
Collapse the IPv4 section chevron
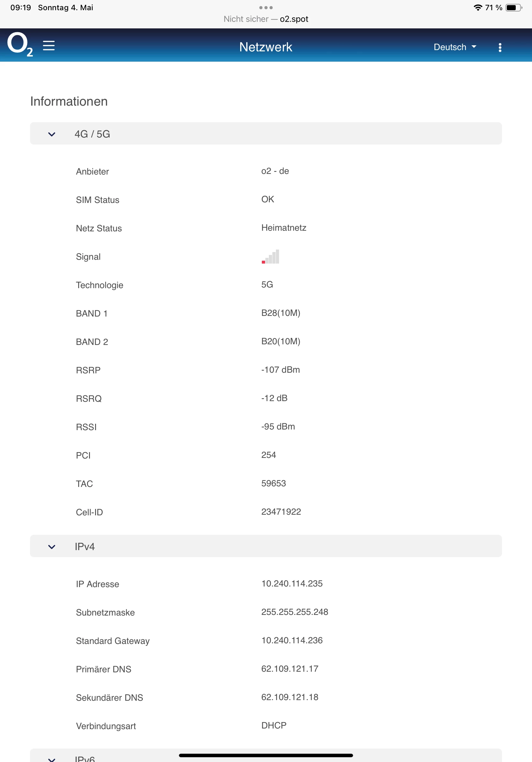point(52,547)
